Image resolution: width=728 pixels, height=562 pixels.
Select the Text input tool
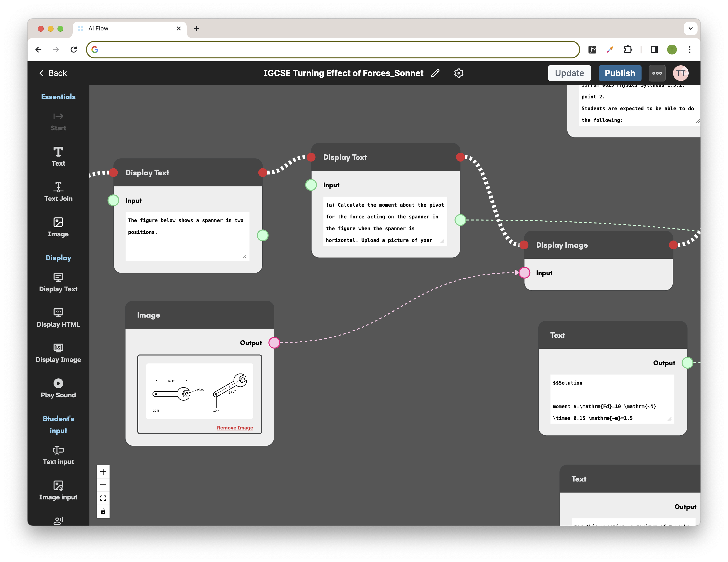[58, 455]
